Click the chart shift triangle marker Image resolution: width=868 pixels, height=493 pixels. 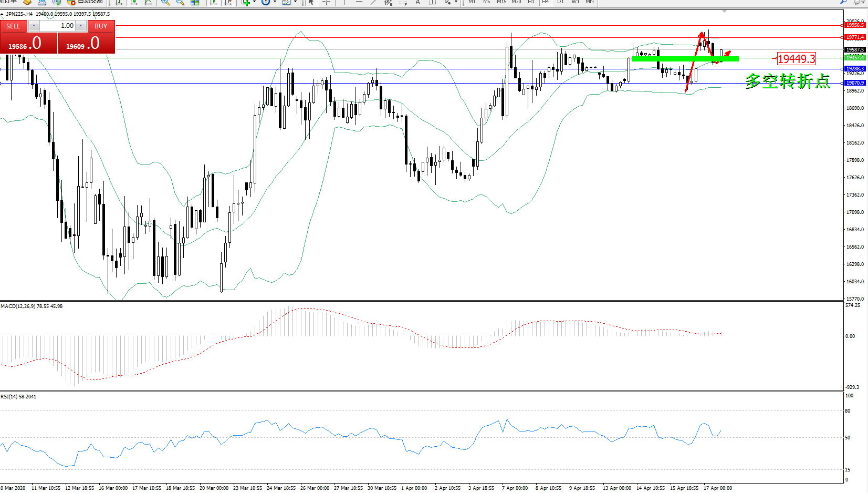(x=724, y=11)
